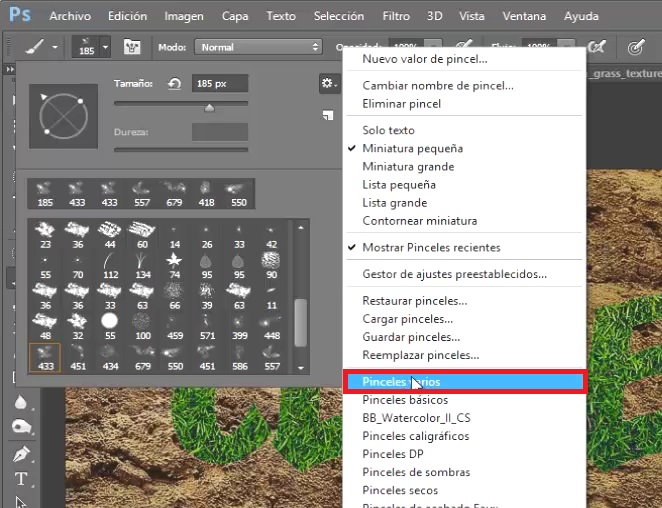This screenshot has height=508, width=662.
Task: Choose BB_Watercolor_II_CS brush set
Action: [416, 418]
